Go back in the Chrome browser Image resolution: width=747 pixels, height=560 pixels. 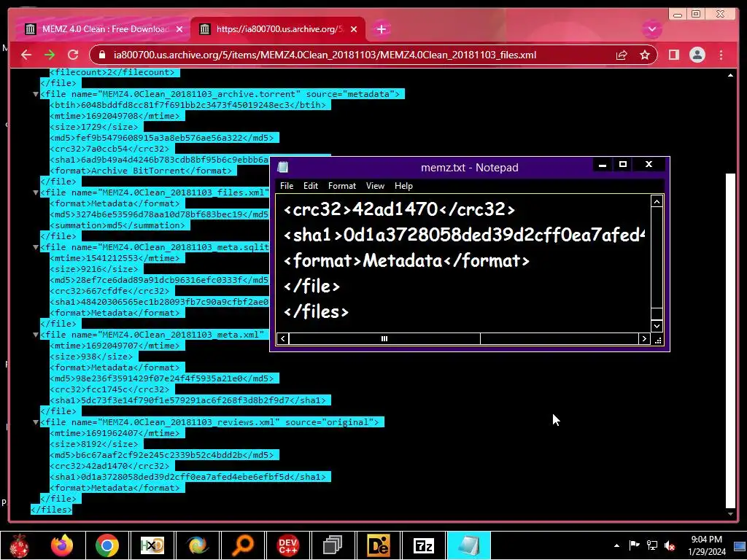[26, 55]
